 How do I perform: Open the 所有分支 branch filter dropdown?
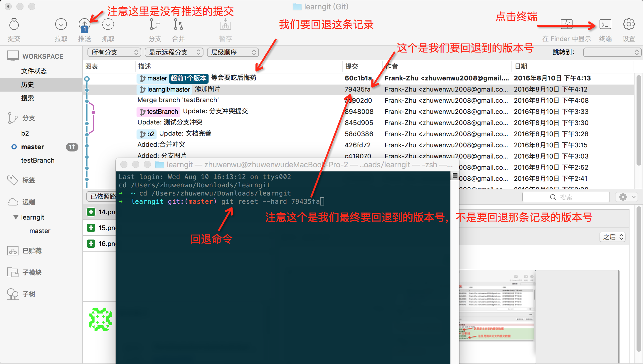tap(114, 52)
